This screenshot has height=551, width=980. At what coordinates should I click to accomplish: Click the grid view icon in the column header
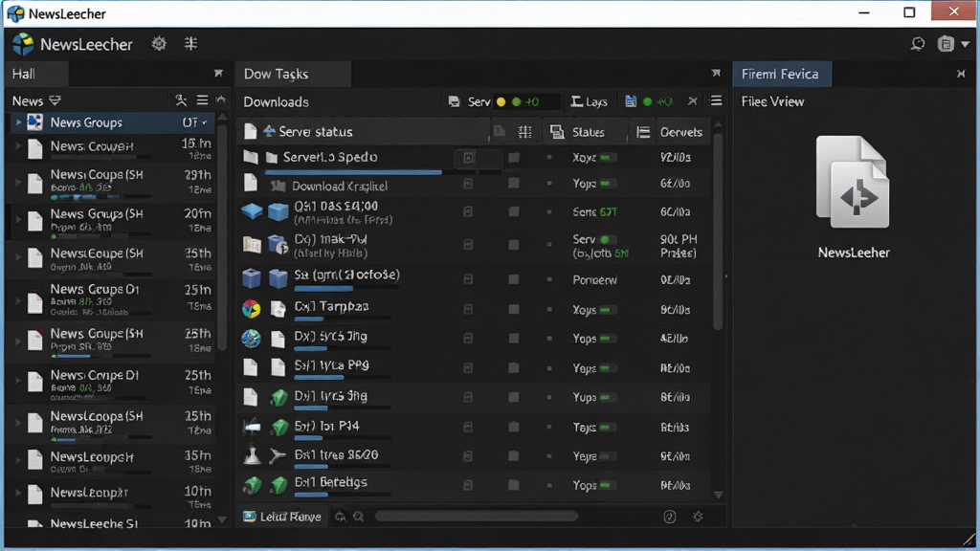pos(525,132)
